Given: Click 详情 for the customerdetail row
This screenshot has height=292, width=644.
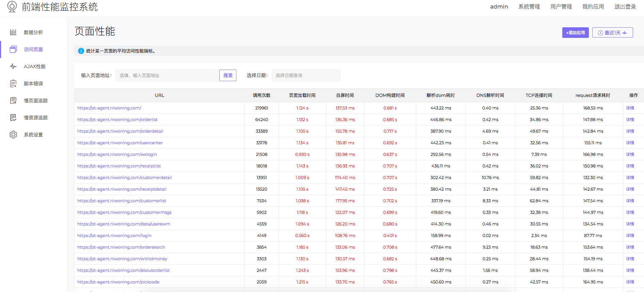Looking at the screenshot, I should point(630,177).
